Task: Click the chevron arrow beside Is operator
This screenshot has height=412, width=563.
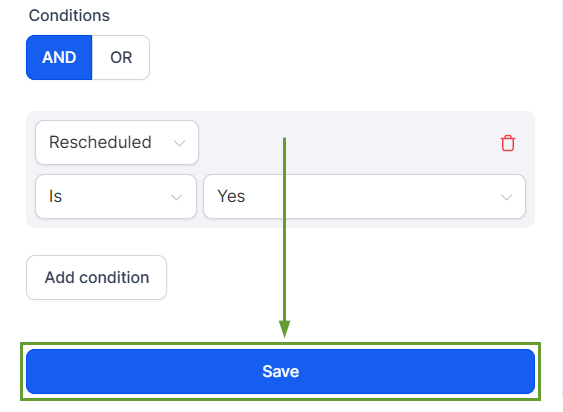Action: pos(176,197)
